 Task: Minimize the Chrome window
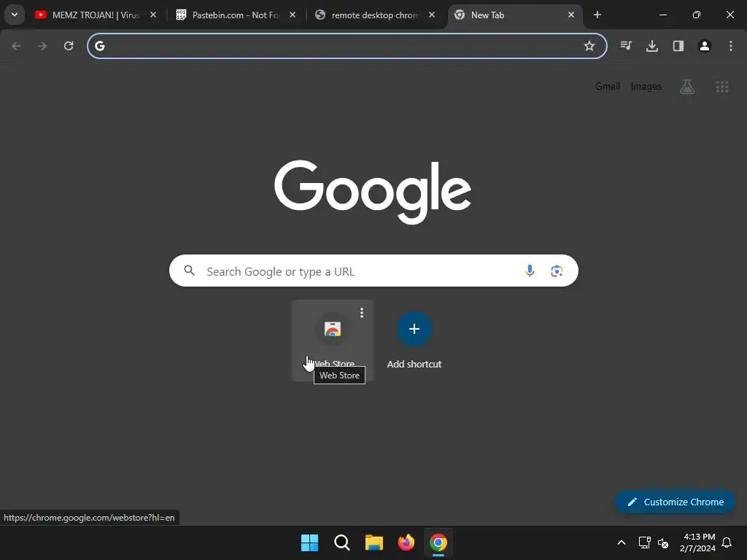pyautogui.click(x=662, y=15)
